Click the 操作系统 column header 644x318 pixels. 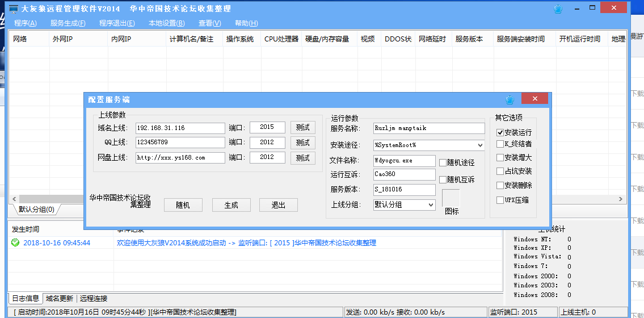(x=242, y=39)
